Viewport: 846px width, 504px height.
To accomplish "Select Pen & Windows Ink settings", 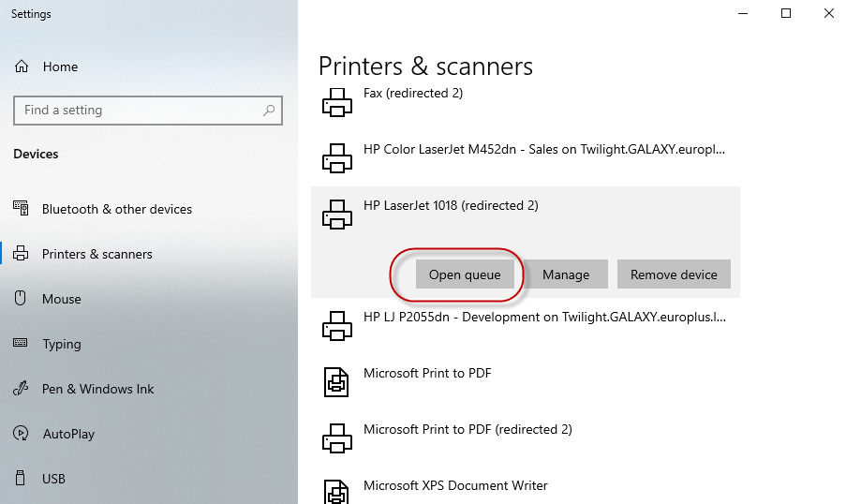I will pyautogui.click(x=97, y=389).
